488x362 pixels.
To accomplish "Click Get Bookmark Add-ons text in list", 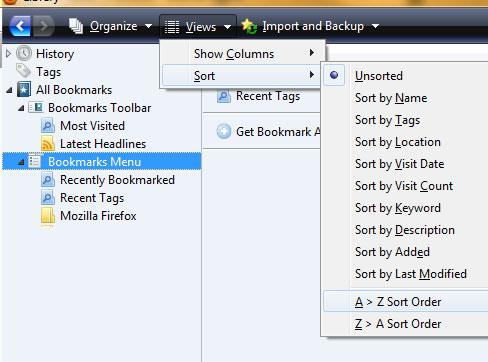I will 278,132.
